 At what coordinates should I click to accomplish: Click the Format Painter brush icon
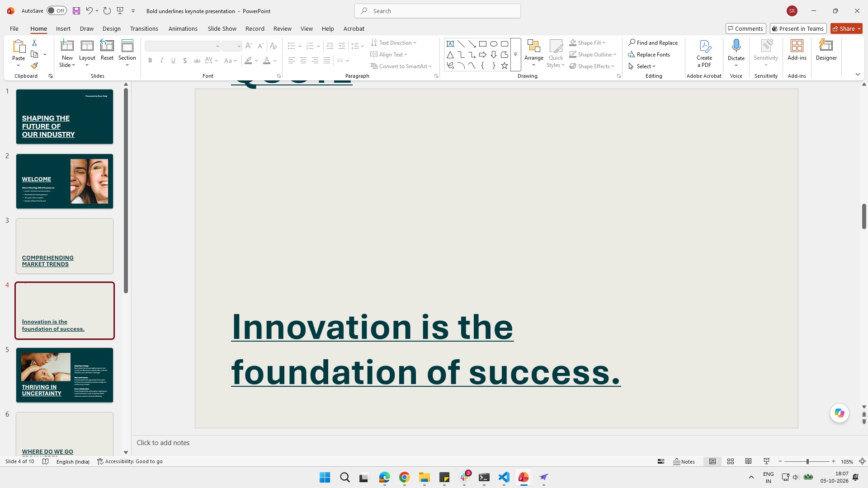coord(34,66)
